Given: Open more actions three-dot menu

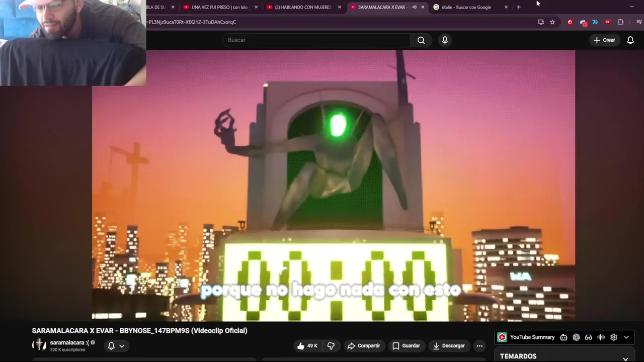Looking at the screenshot, I should (x=479, y=346).
